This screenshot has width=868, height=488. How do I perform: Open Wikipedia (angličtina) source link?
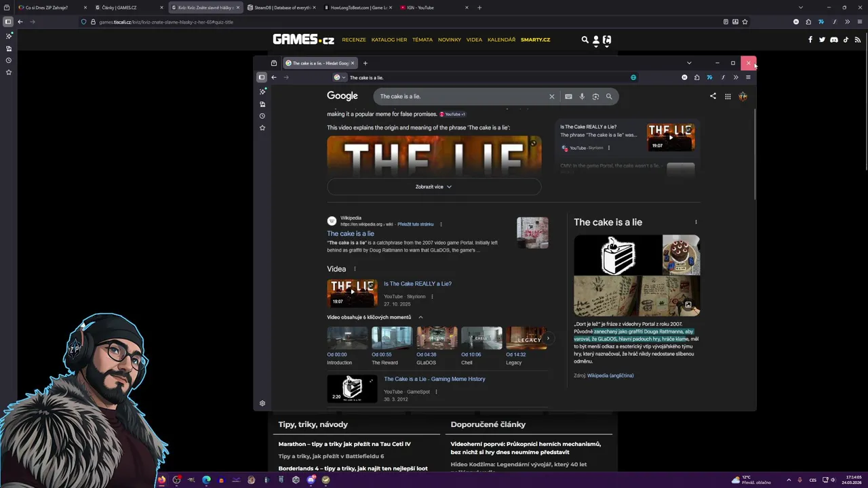pos(610,375)
